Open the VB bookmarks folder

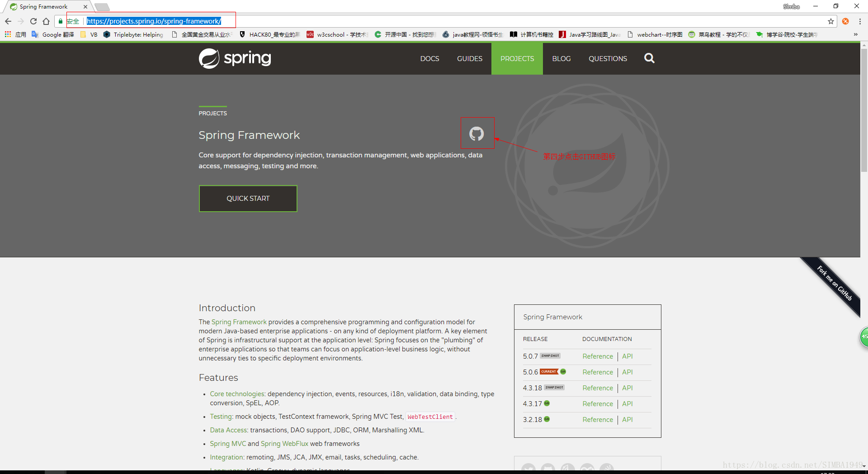[89, 34]
